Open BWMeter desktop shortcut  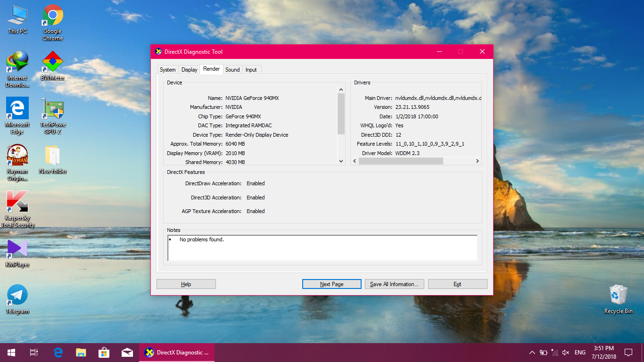click(x=53, y=66)
